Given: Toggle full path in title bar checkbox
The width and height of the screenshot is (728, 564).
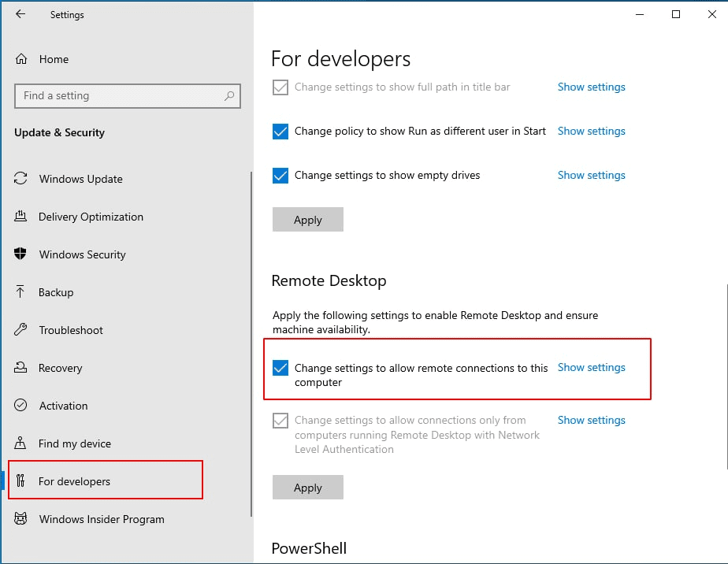Looking at the screenshot, I should [280, 87].
